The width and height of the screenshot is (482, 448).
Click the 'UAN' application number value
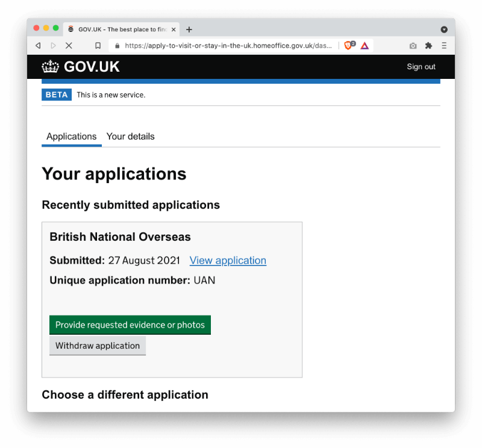204,280
